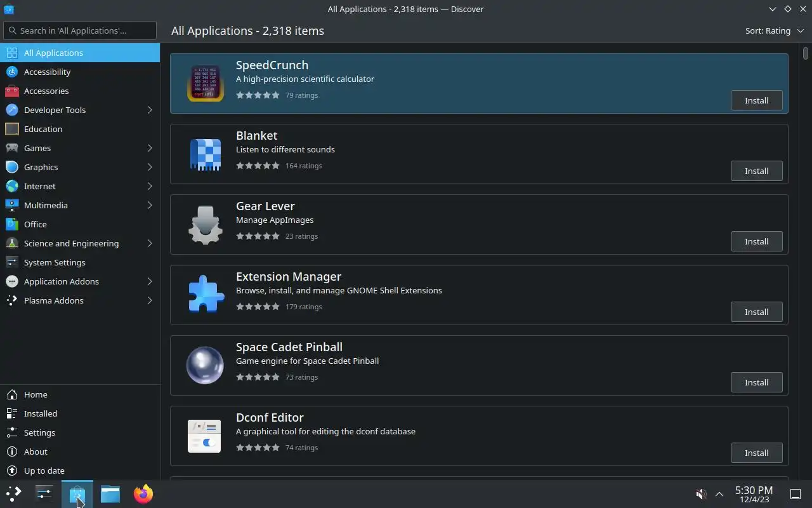
Task: Expand the Graphics category arrow
Action: [150, 167]
